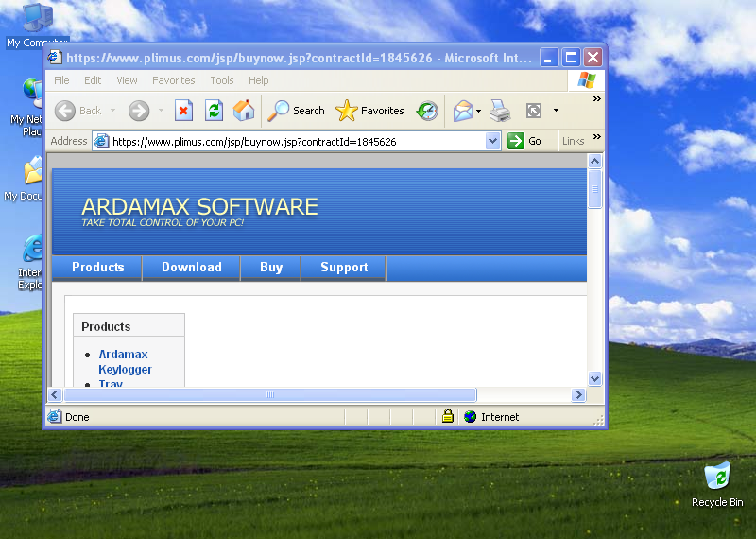Click horizontal scrollbar right arrow
The width and height of the screenshot is (756, 539).
tap(578, 394)
